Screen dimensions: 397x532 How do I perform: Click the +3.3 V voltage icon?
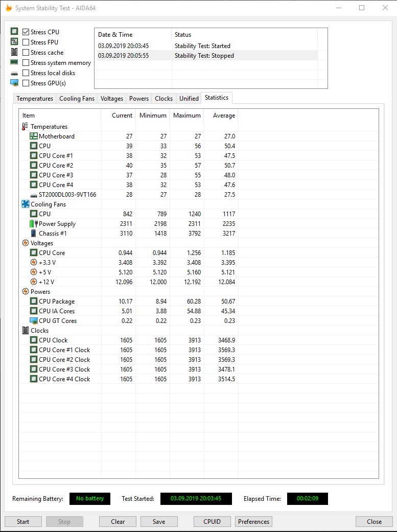click(34, 262)
